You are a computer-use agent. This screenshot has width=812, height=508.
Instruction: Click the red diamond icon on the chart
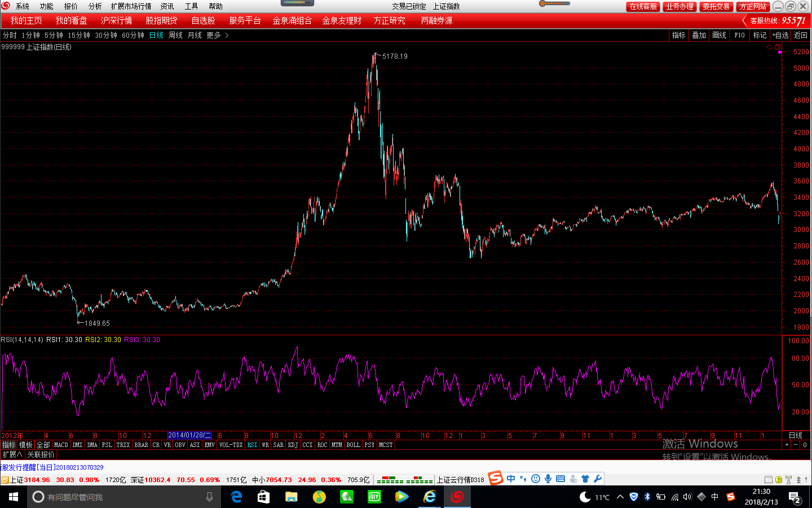click(x=769, y=47)
